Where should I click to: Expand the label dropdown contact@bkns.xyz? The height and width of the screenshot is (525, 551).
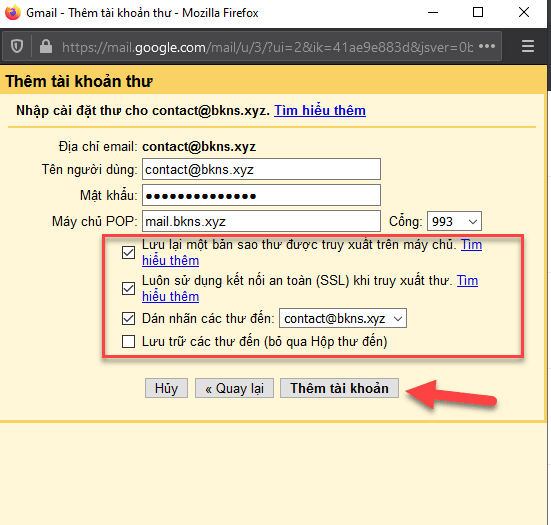(343, 318)
